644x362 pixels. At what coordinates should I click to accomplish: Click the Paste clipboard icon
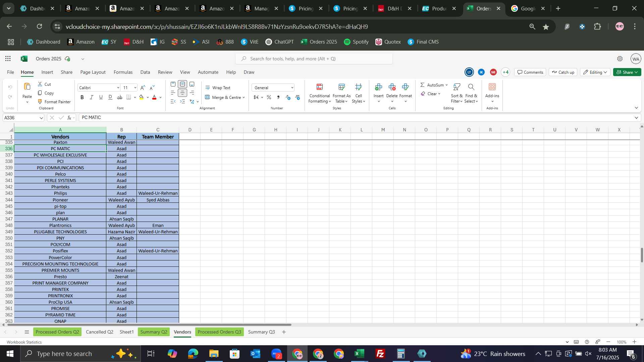[27, 87]
